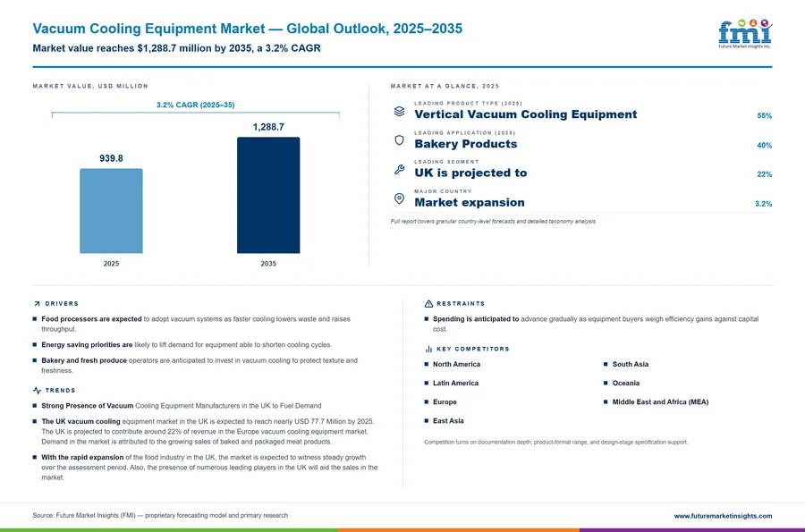
Task: Click the shield icon beside Bakery Products
Action: [399, 140]
